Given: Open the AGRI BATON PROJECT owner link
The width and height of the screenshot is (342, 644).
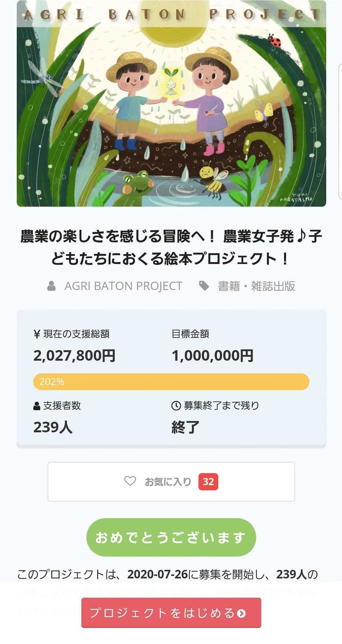Looking at the screenshot, I should pos(123,286).
